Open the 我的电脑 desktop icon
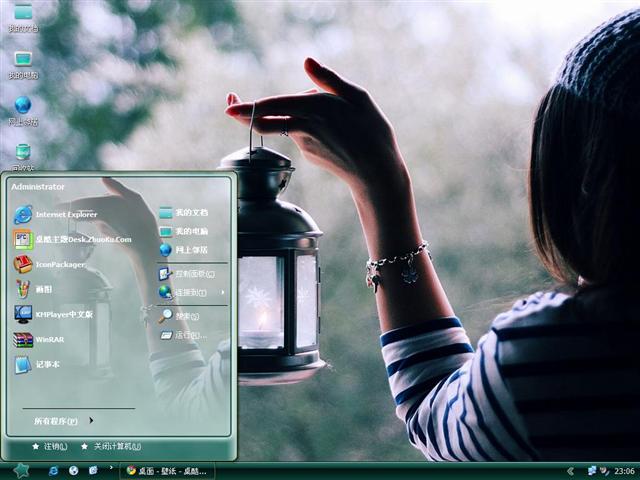The height and width of the screenshot is (480, 640). tap(22, 62)
